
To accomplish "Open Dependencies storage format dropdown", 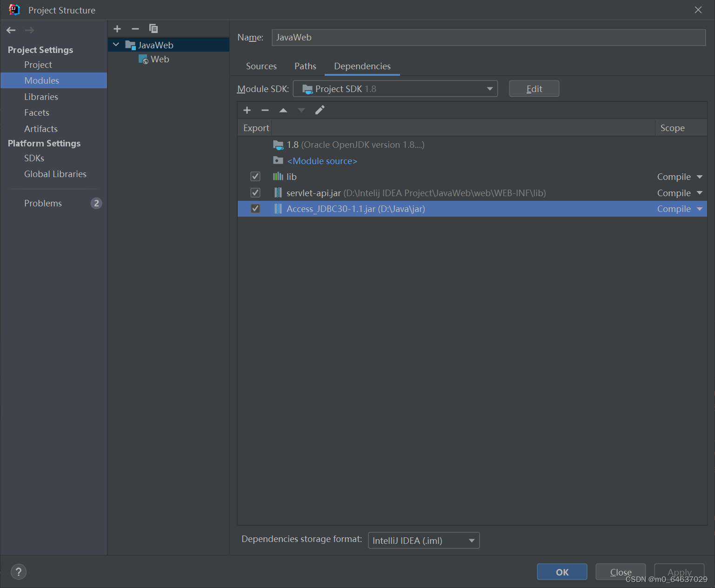I will [424, 541].
